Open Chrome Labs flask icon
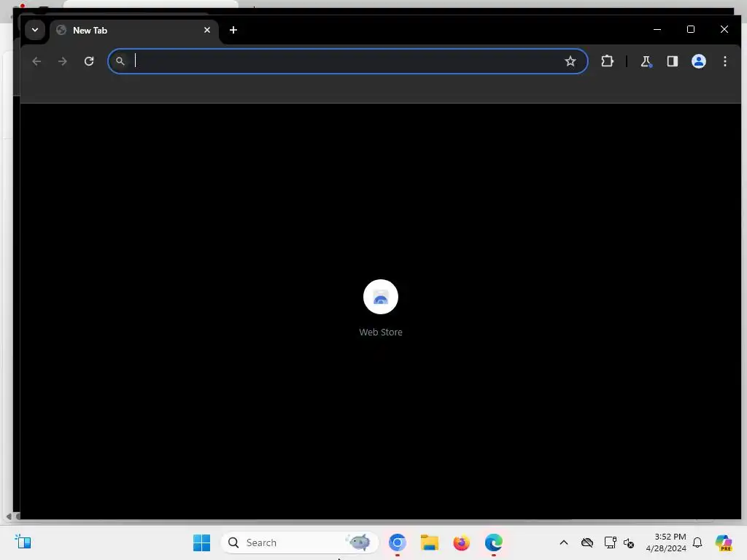This screenshot has height=560, width=747. click(646, 61)
